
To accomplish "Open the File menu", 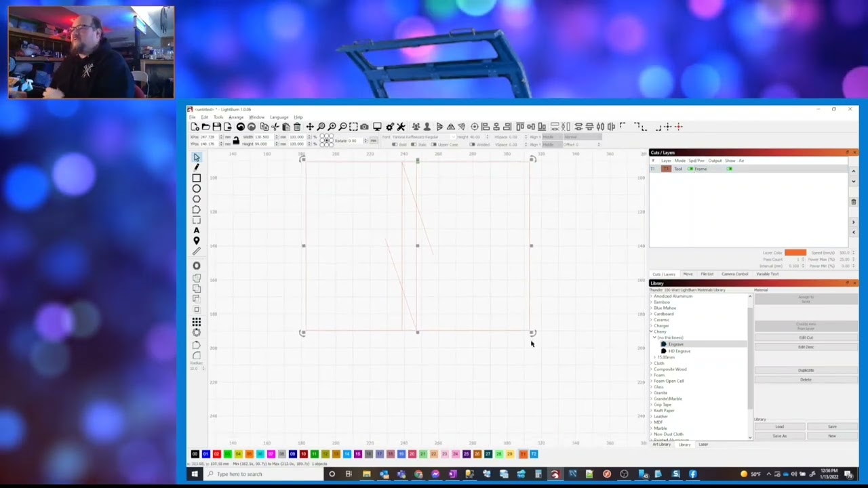I will (x=193, y=117).
